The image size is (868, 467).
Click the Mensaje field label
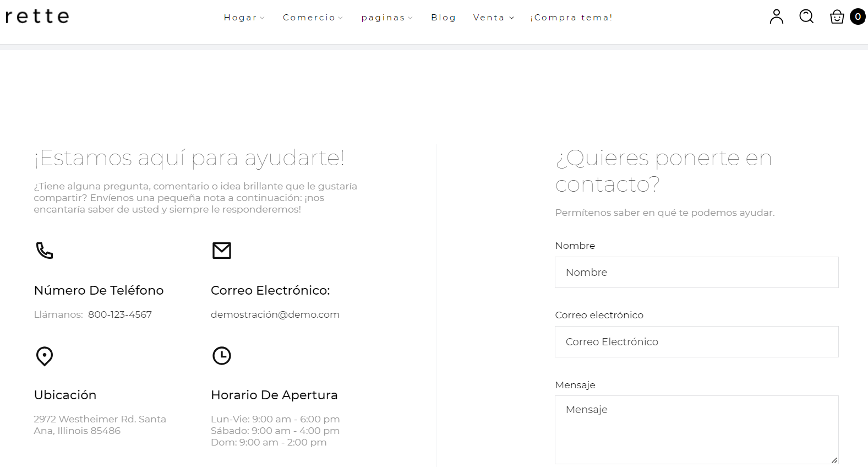pos(575,385)
